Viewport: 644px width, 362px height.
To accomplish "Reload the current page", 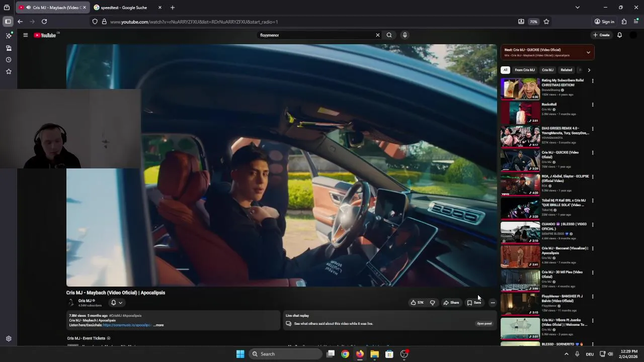I will point(44,22).
